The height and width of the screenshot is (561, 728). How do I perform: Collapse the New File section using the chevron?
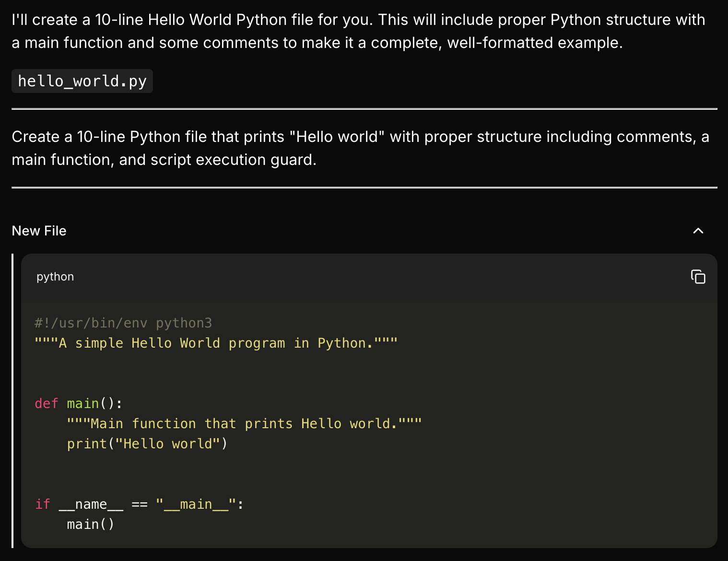pyautogui.click(x=698, y=231)
